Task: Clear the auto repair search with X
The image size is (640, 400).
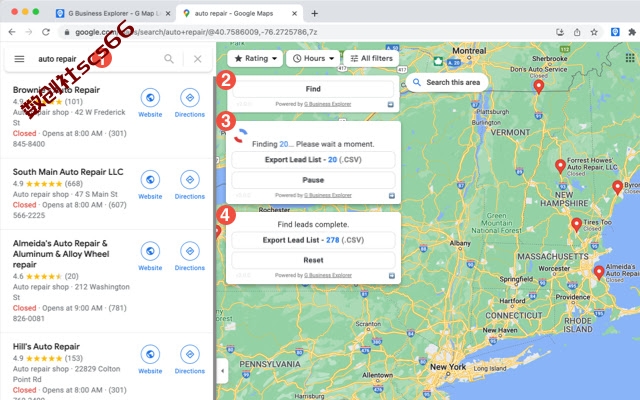Action: [x=198, y=59]
